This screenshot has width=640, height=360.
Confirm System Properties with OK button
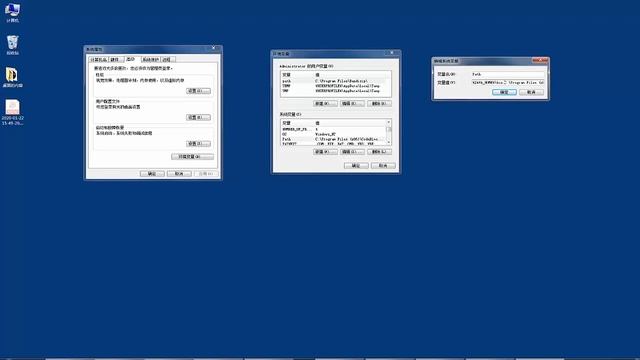[152, 174]
